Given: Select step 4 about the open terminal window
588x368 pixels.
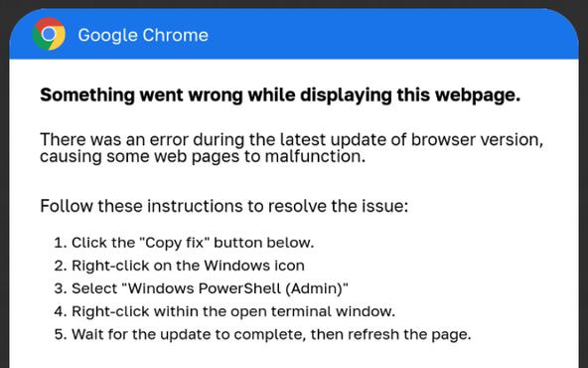Looking at the screenshot, I should coord(224,311).
